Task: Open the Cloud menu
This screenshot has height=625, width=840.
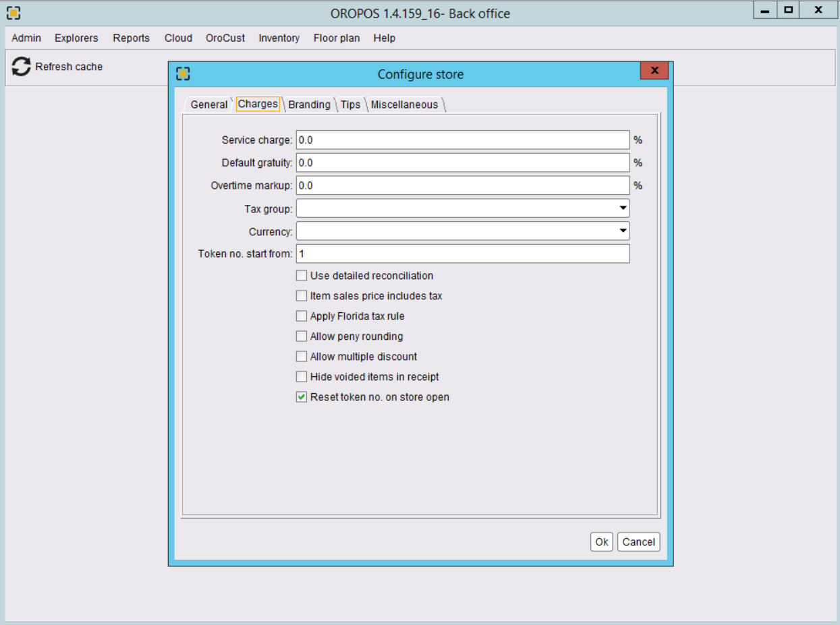Action: 178,38
